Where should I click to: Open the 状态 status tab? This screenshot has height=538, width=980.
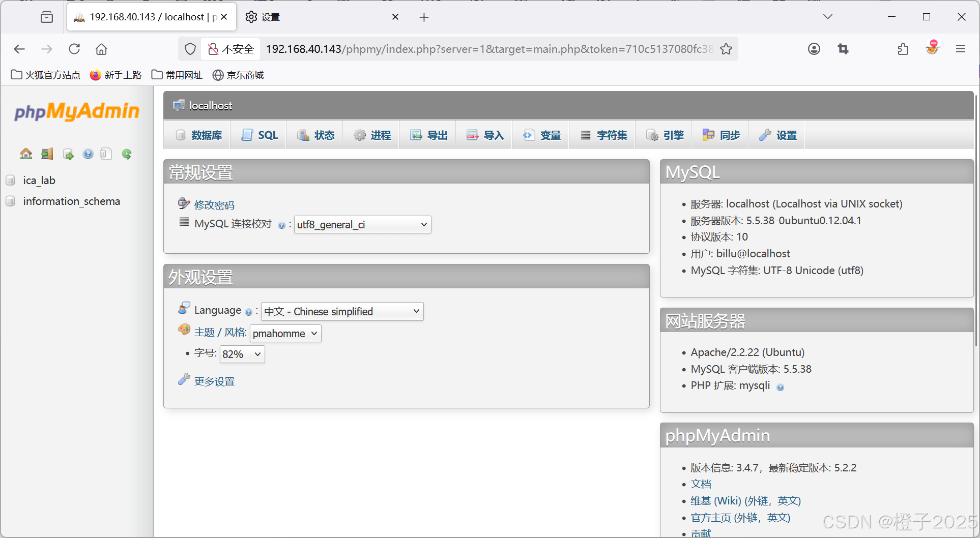315,135
